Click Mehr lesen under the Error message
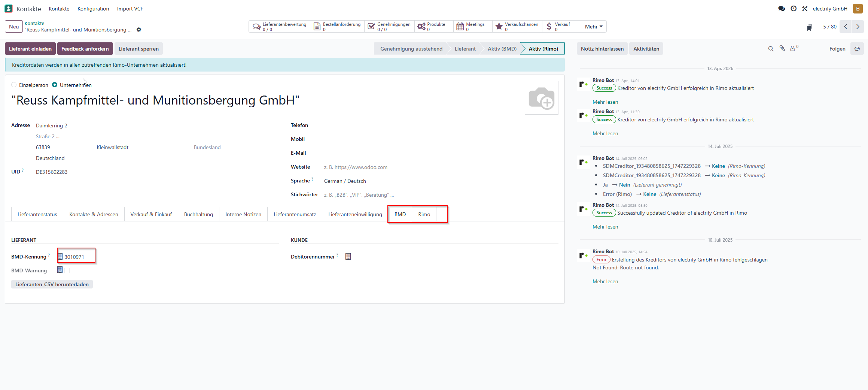 605,281
